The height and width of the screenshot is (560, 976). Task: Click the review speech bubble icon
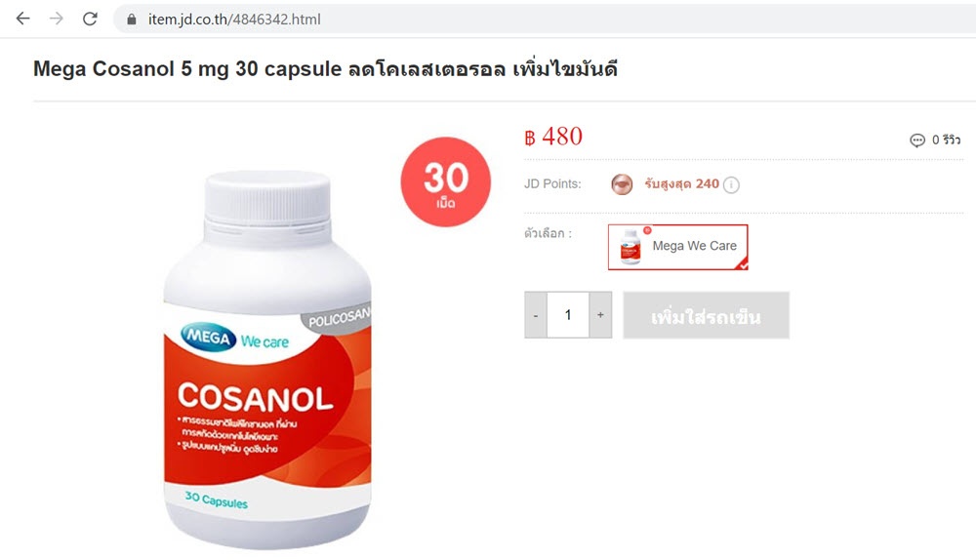(916, 140)
